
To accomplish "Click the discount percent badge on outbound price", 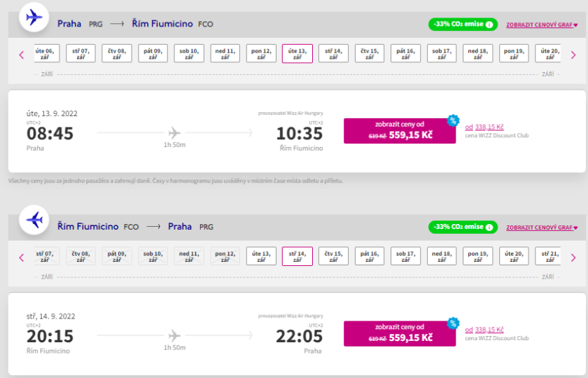I will coord(452,120).
